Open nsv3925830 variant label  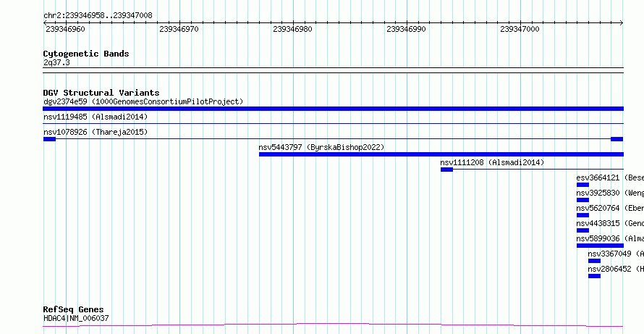coord(610,193)
